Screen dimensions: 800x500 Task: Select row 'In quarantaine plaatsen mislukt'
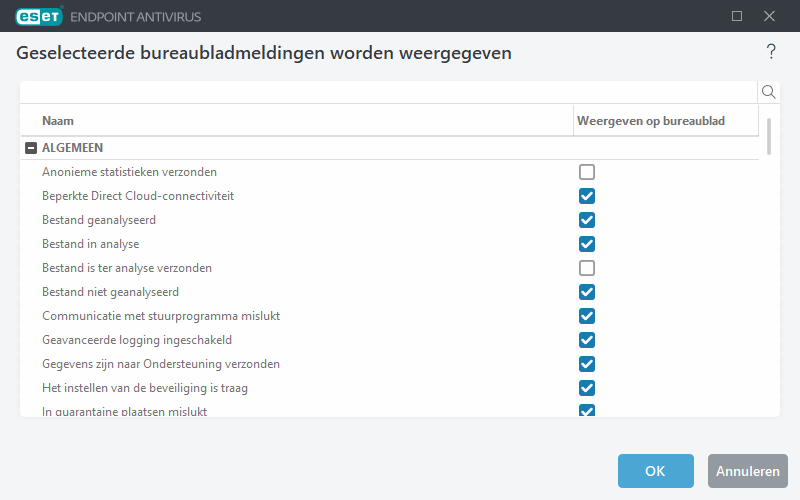pos(390,409)
